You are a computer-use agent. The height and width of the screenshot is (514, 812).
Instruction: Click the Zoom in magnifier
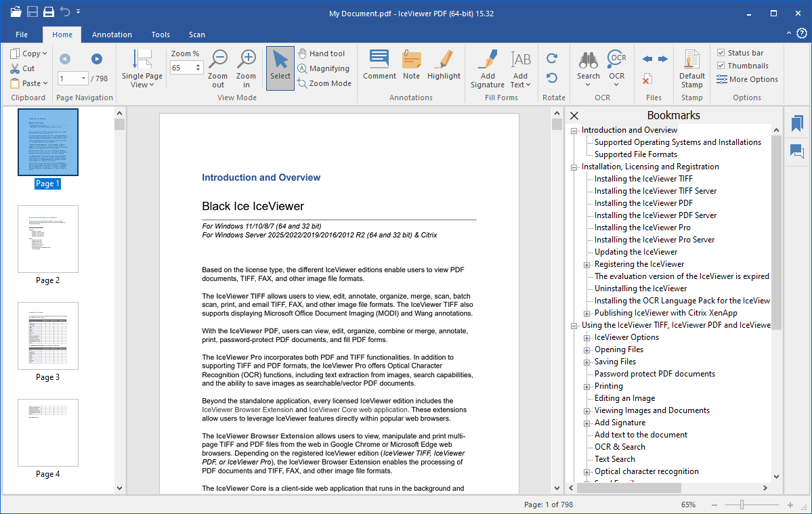click(247, 69)
